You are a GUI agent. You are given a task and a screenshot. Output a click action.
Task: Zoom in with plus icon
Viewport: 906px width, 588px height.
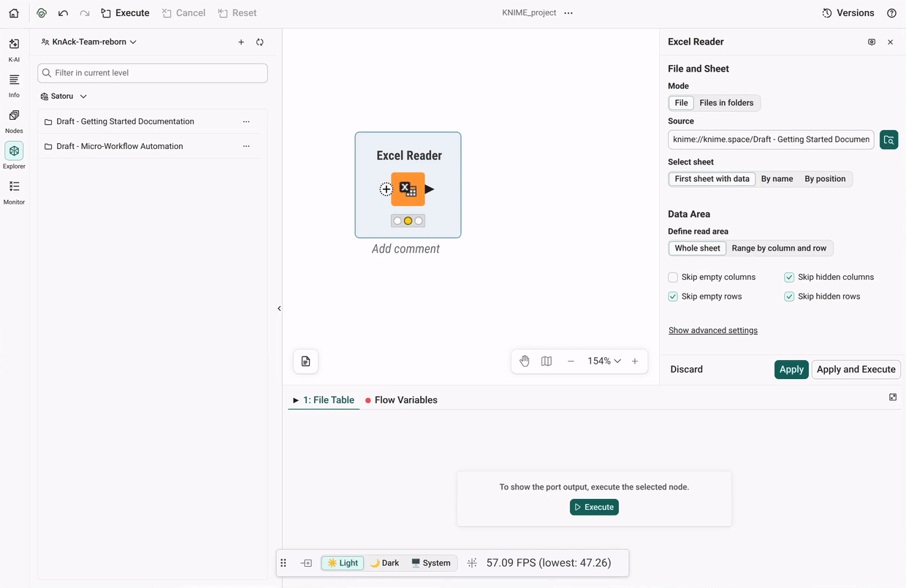point(635,361)
